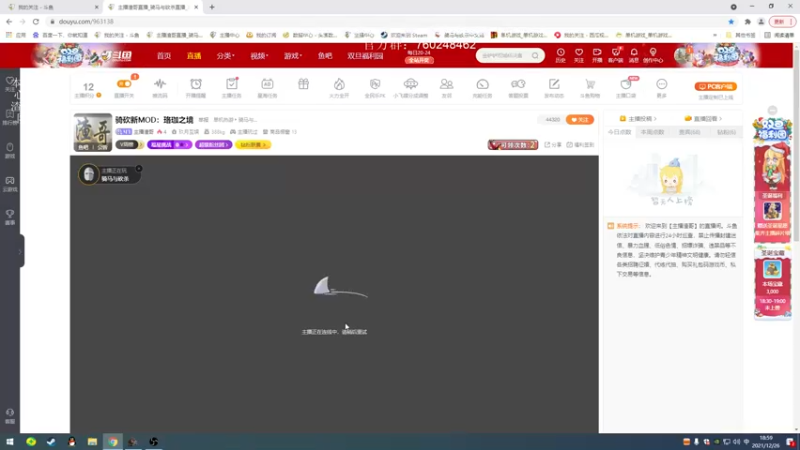Open OBS Studio from the taskbar
Viewport: 800px width, 450px height.
click(154, 442)
